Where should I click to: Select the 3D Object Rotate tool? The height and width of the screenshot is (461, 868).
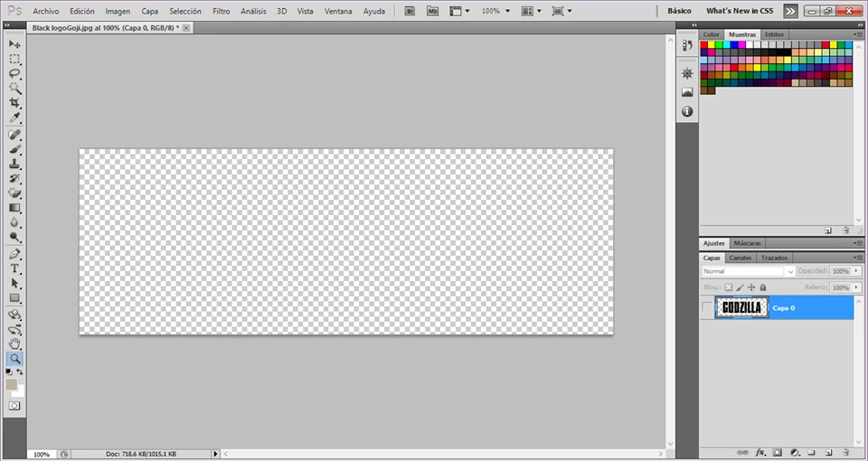coord(14,315)
